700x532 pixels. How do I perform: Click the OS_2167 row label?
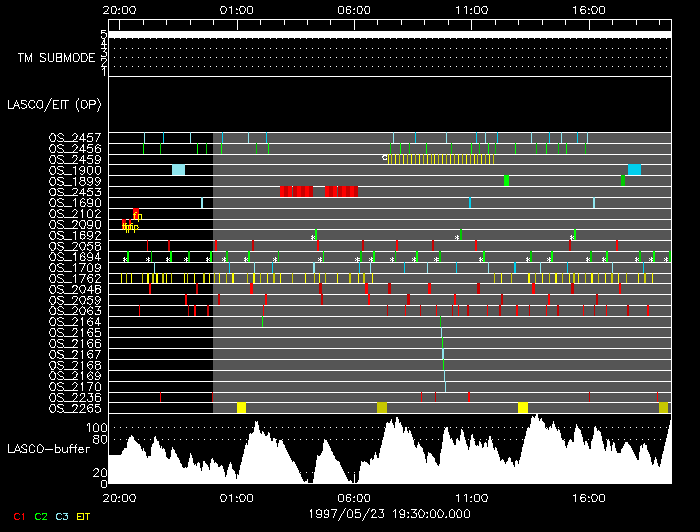[75, 354]
